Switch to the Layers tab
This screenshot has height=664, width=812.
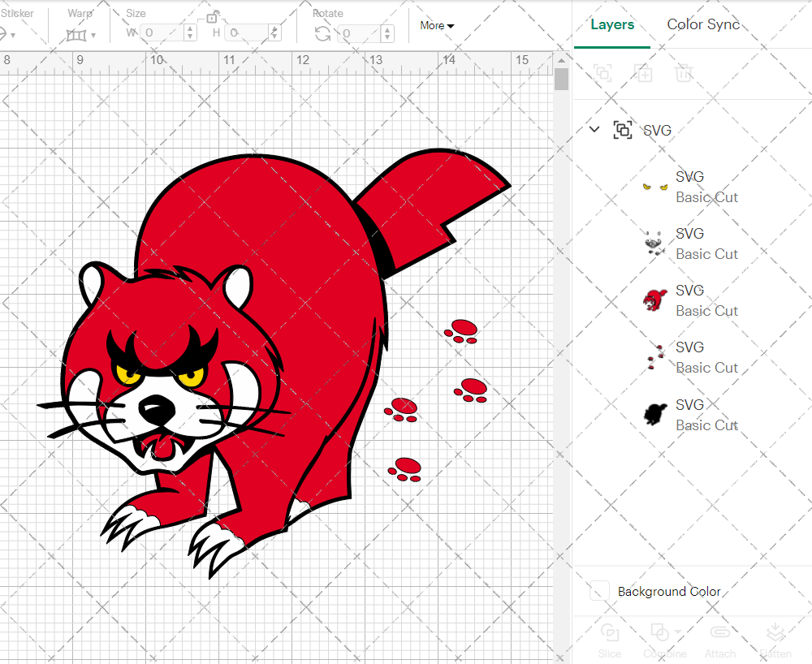click(612, 24)
